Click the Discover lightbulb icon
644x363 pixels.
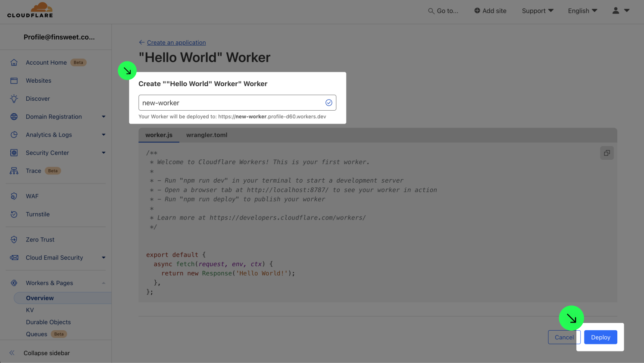coord(14,99)
